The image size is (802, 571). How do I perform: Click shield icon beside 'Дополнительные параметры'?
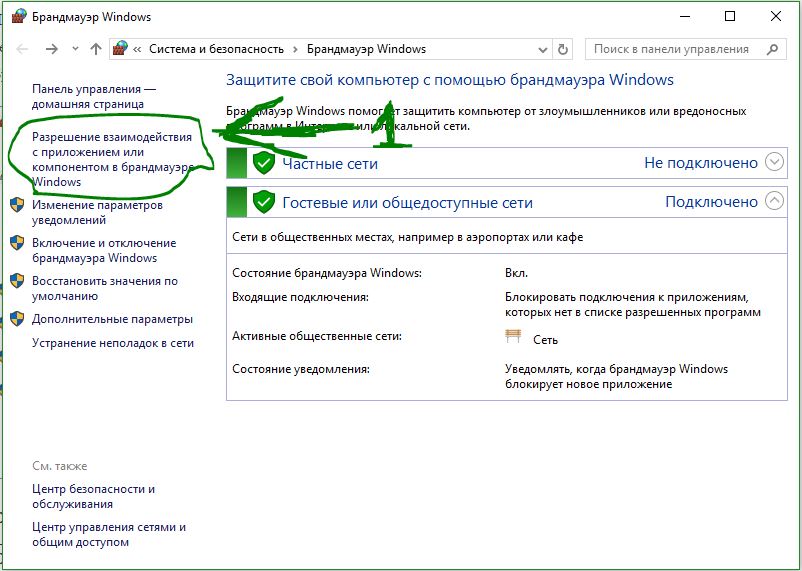click(17, 319)
